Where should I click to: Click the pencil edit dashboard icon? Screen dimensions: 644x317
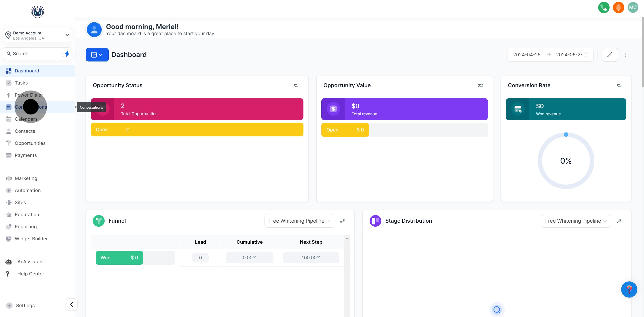(x=610, y=55)
